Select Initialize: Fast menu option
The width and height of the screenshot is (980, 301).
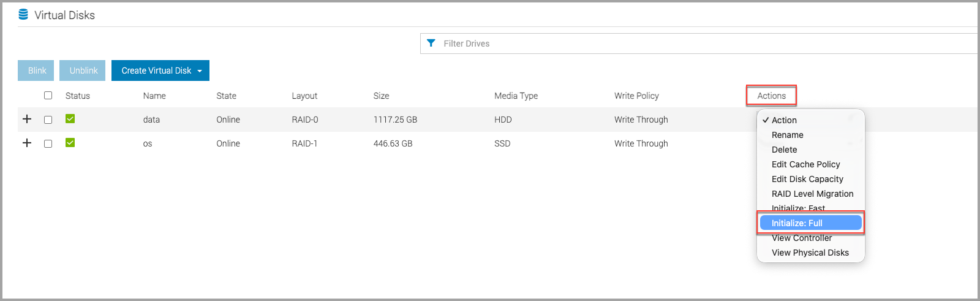(x=810, y=208)
